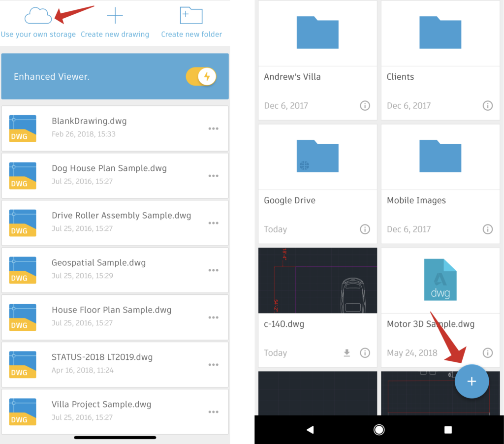Select the Create new drawing icon
The image size is (504, 444).
tap(115, 15)
